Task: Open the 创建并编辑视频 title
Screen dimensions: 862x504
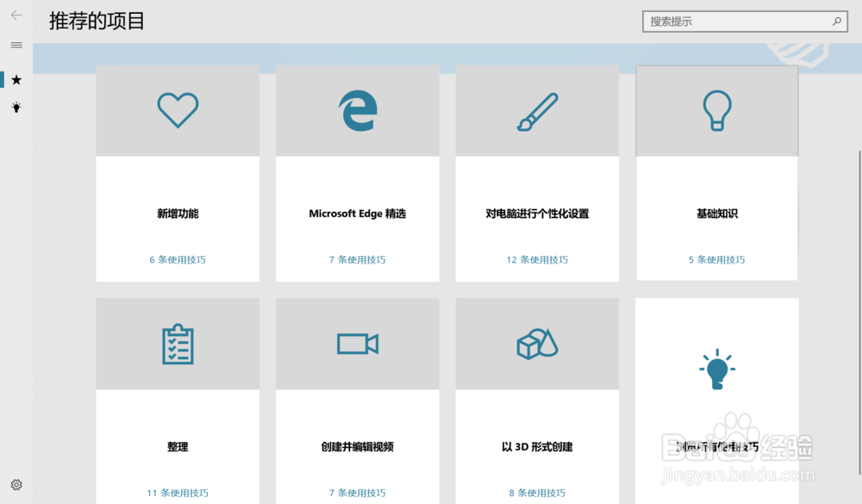Action: tap(358, 447)
